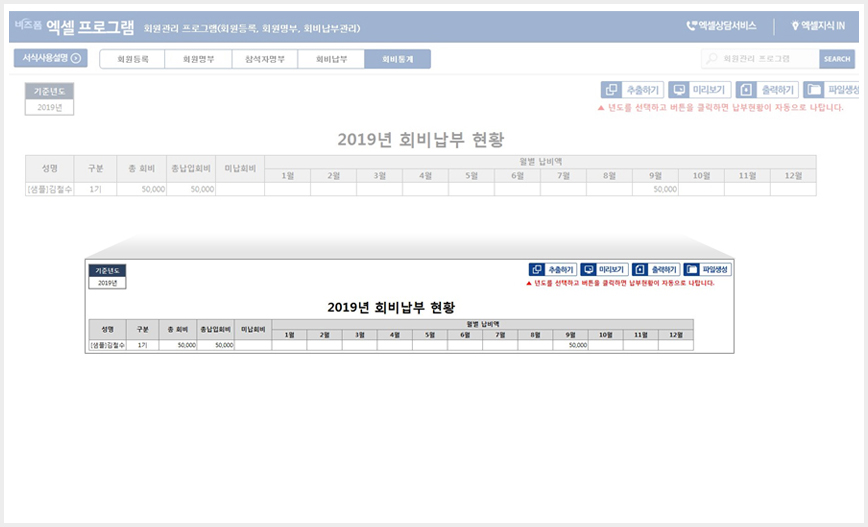Click the 파일생성 folder icon in upper toolbar
Image resolution: width=868 pixels, height=527 pixels.
pos(814,90)
